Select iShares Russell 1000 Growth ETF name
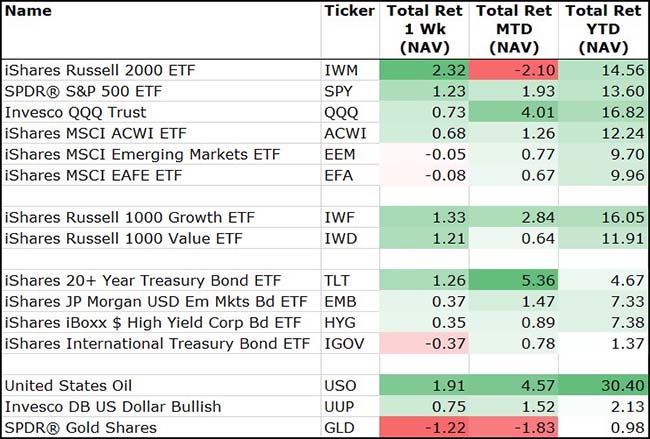The height and width of the screenshot is (439, 650). pos(113,217)
